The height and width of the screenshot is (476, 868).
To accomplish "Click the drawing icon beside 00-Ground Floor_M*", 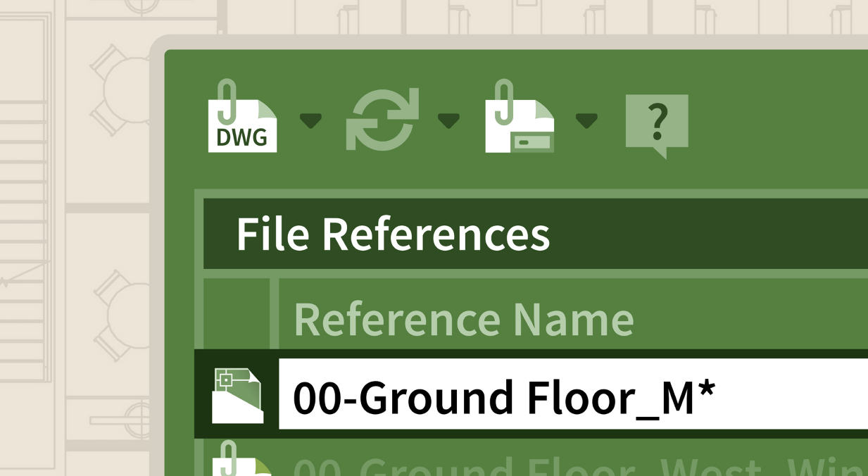I will (x=238, y=395).
